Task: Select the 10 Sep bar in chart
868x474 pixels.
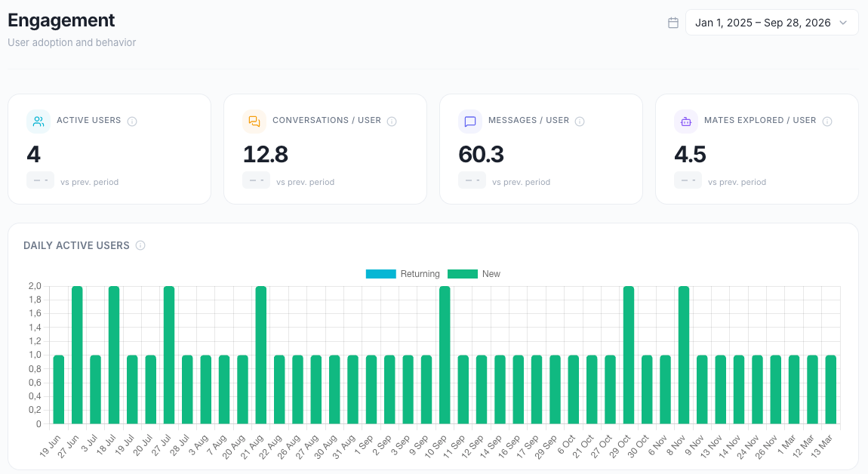Action: click(x=445, y=355)
